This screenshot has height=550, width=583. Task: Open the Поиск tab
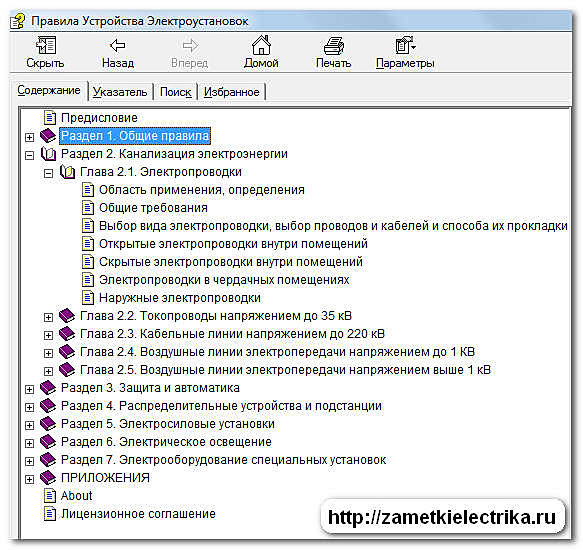pos(175,91)
